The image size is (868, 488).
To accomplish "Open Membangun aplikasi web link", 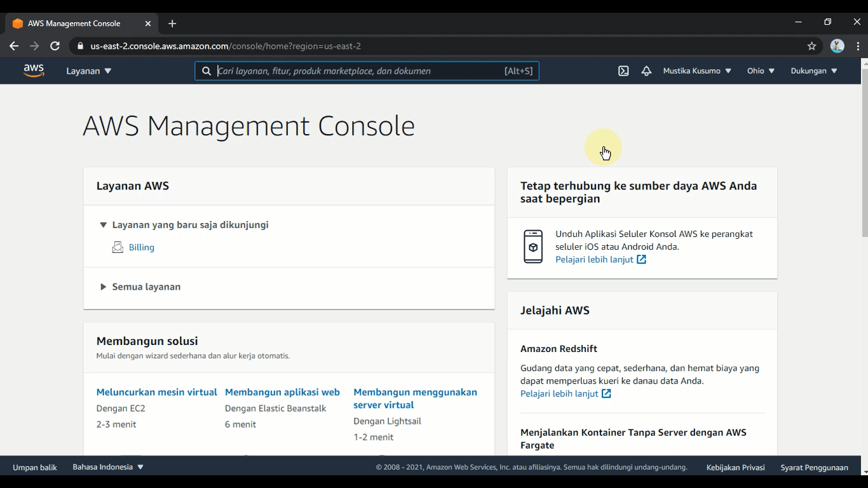I will pos(282,392).
